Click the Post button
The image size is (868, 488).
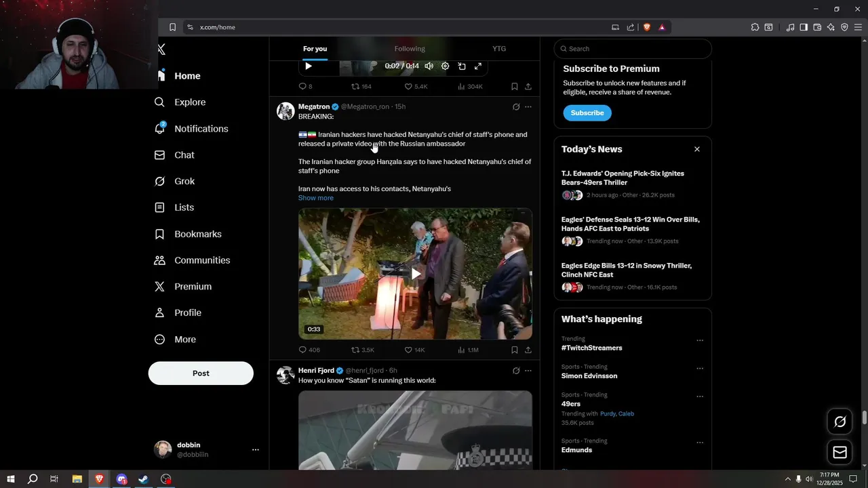[x=201, y=373]
